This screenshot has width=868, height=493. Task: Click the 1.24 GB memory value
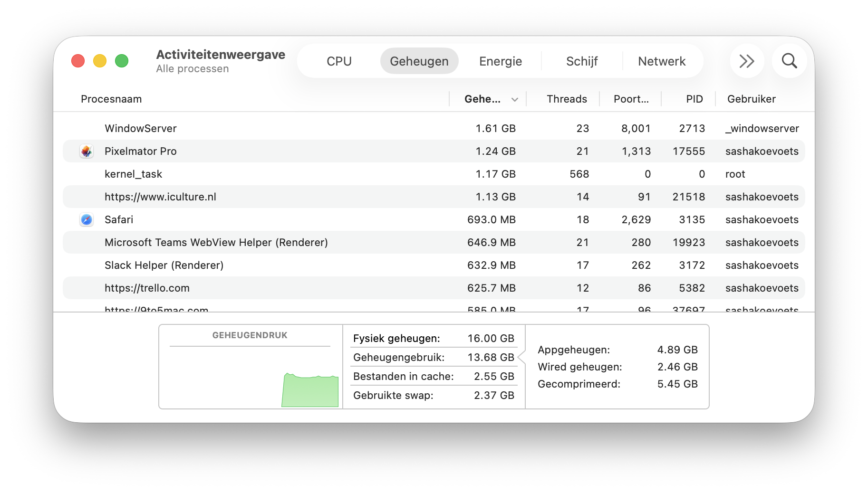(x=495, y=151)
